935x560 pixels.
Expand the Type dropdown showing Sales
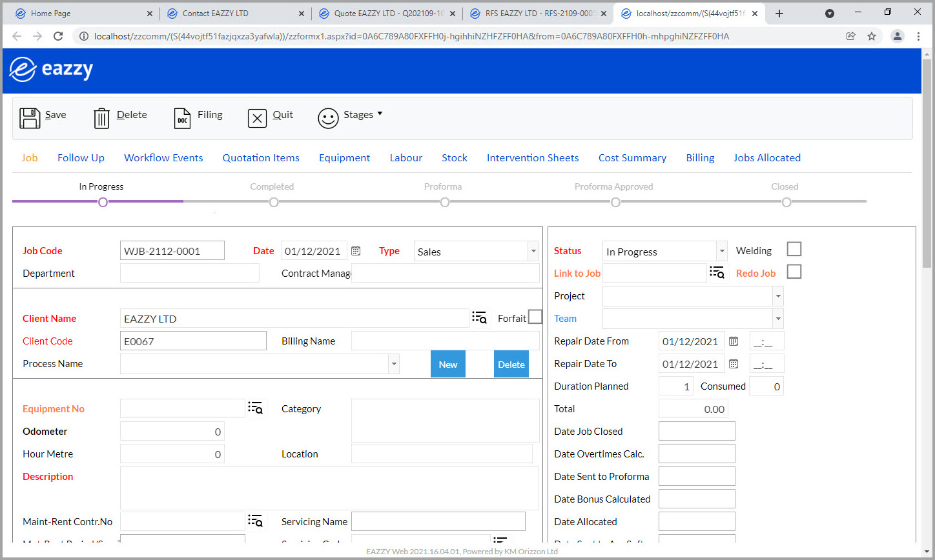[x=533, y=251]
